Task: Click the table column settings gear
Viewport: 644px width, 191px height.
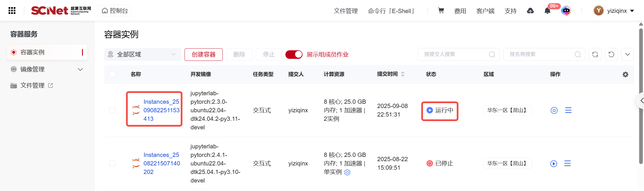Action: coord(625,74)
